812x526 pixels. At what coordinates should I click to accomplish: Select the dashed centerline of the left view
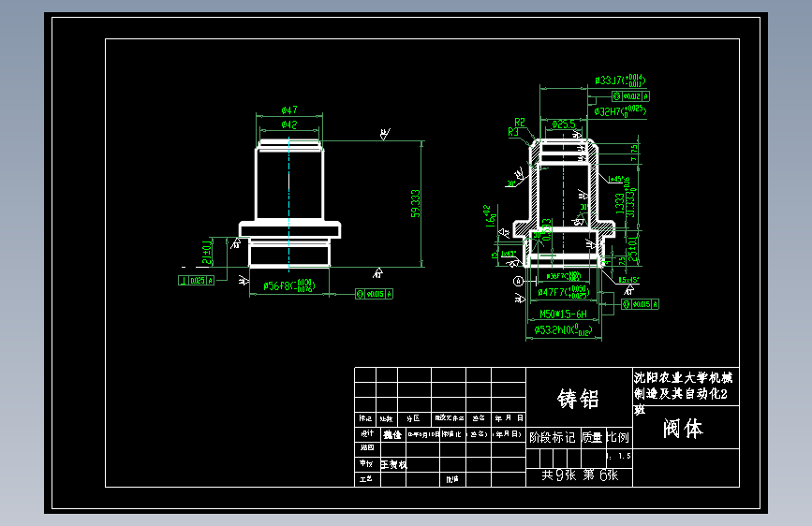tap(289, 204)
